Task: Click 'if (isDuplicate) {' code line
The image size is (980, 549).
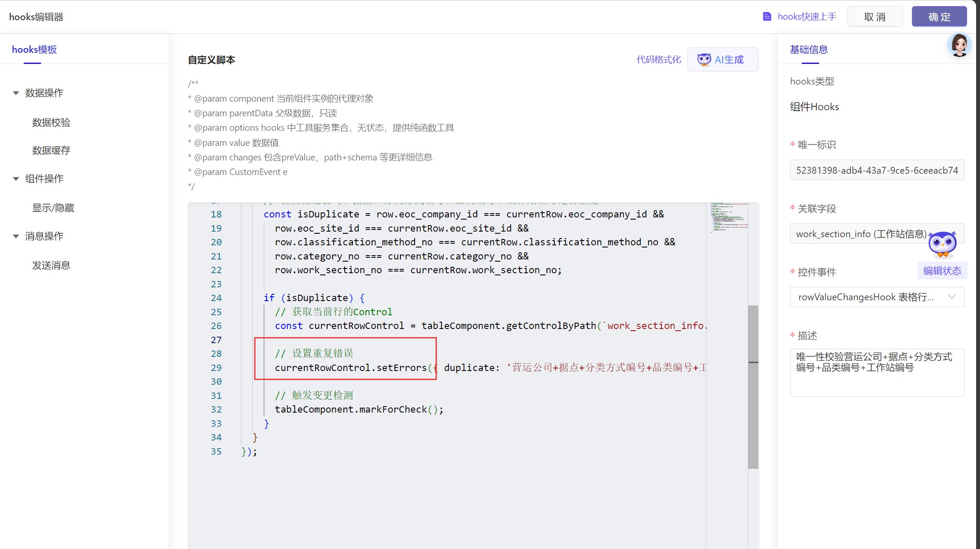Action: coord(314,298)
